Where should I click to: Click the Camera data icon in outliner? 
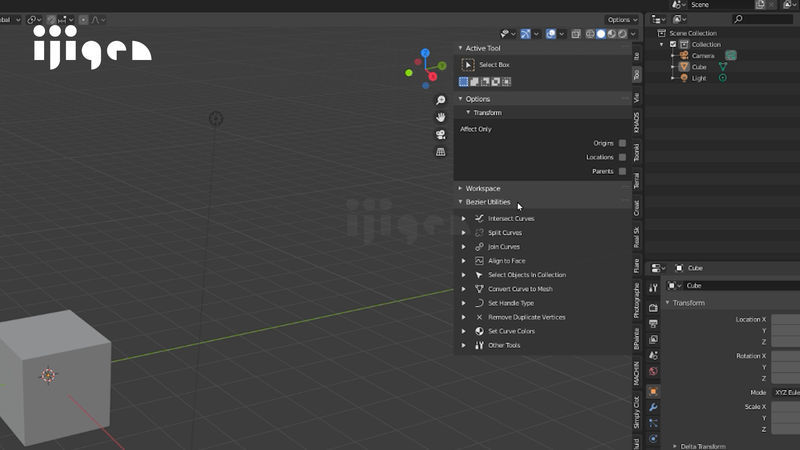pyautogui.click(x=731, y=56)
